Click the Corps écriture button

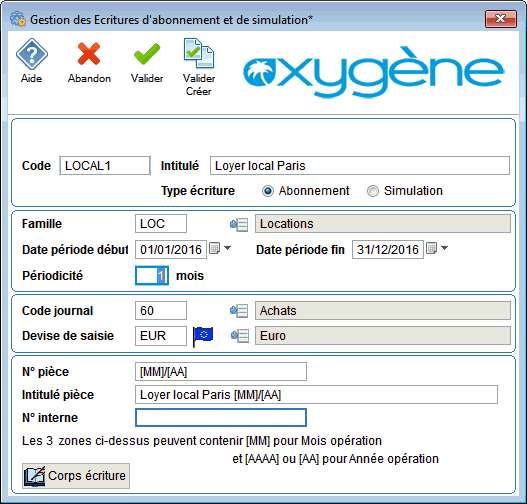coord(76,476)
